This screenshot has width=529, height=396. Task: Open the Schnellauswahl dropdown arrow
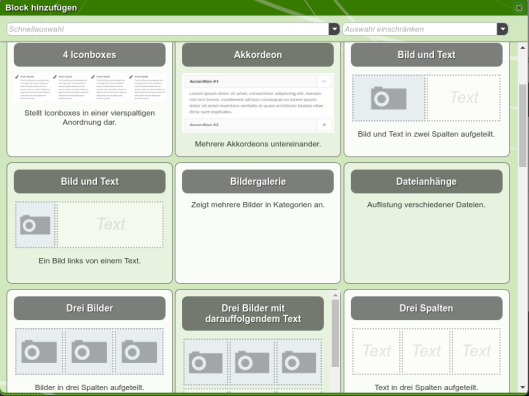[x=334, y=29]
